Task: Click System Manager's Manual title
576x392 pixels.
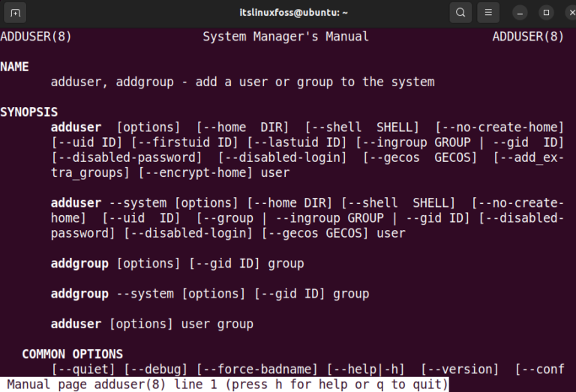Action: (286, 37)
